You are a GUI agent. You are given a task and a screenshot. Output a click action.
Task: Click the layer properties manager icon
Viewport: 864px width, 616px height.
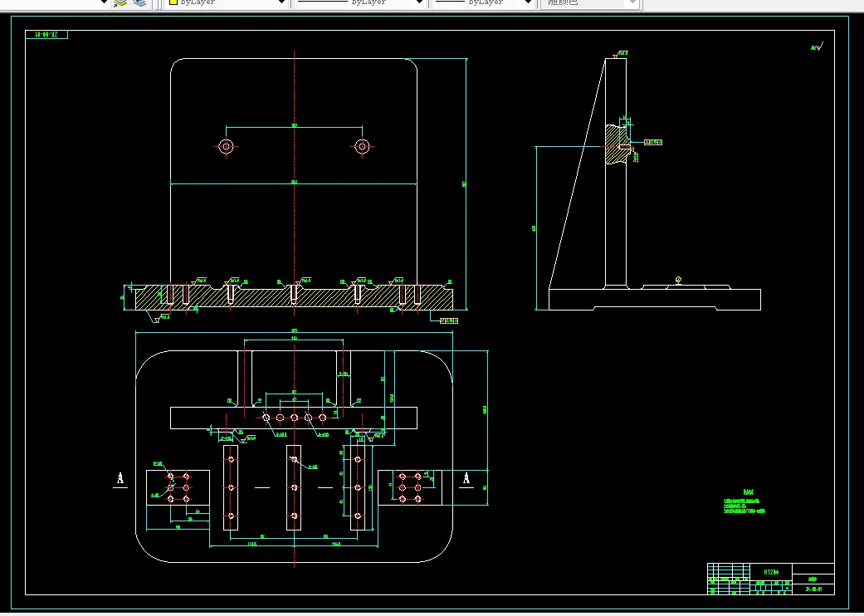[121, 2]
